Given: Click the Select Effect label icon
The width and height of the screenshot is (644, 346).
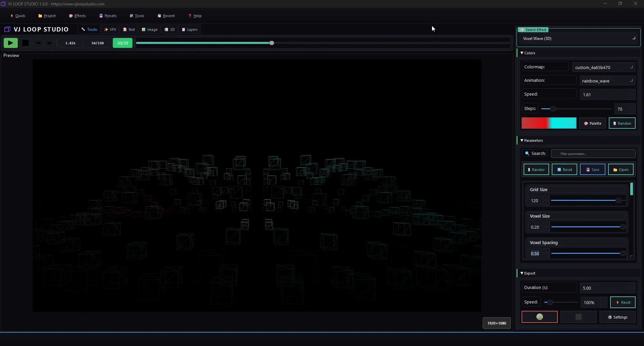Looking at the screenshot, I should click(522, 30).
